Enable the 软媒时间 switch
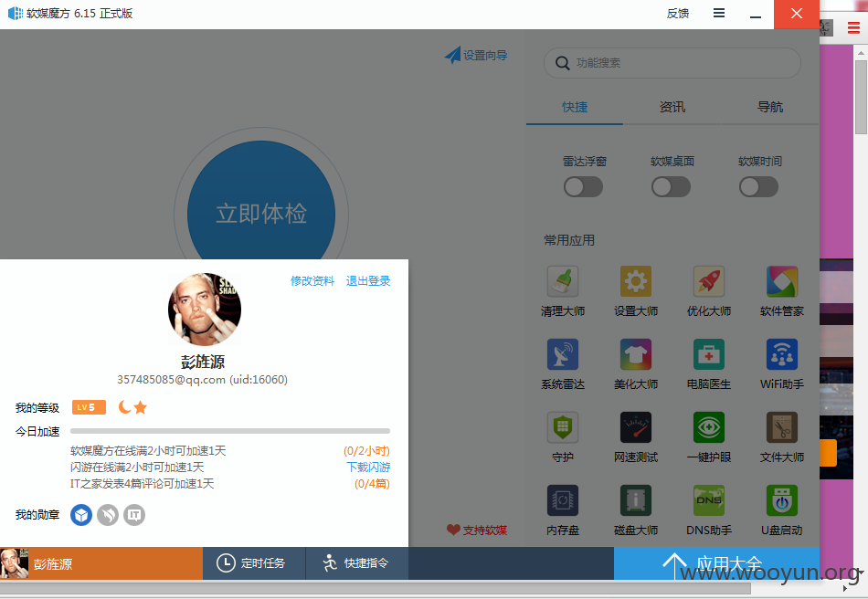The image size is (868, 599). click(x=758, y=187)
